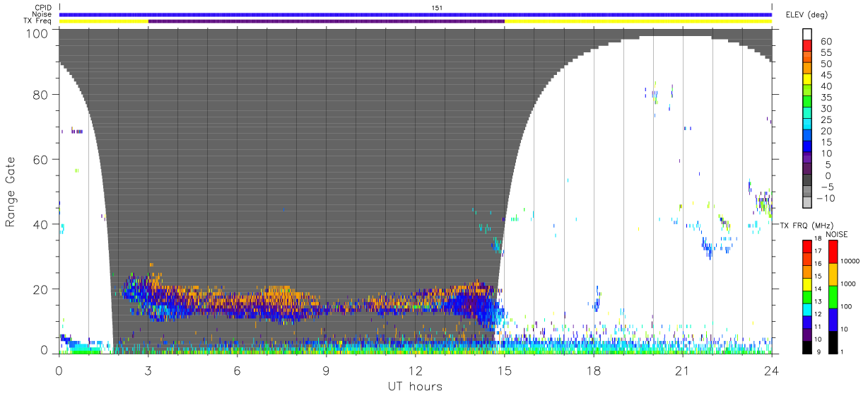Click the '21' tick label on UT hours axis
Image resolution: width=868 pixels, height=401 pixels.
(x=683, y=371)
